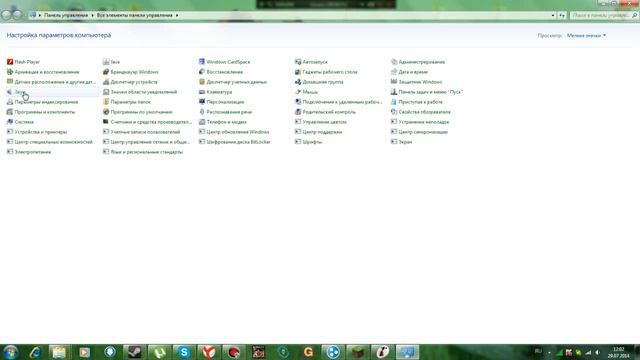Click Панель управления breadcrumb segment
640x360 pixels.
click(x=66, y=15)
